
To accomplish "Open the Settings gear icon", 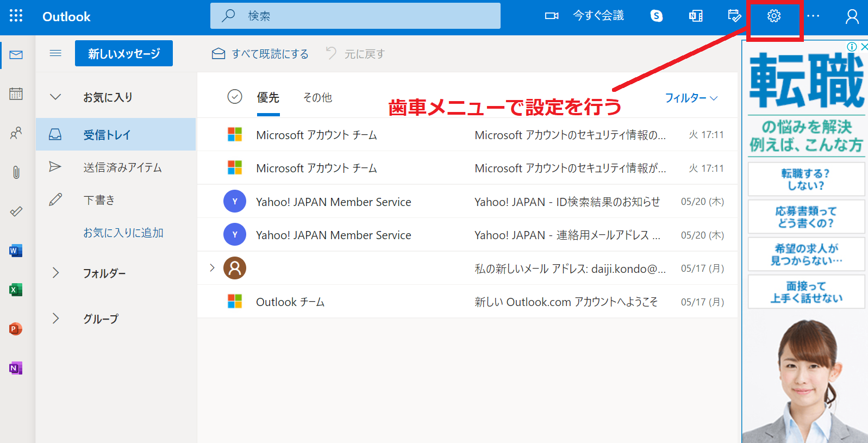I will coord(774,16).
